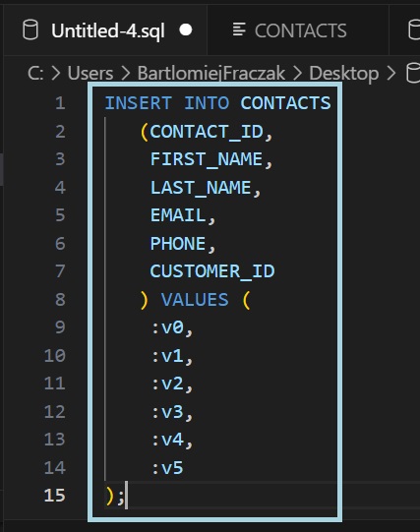This screenshot has height=532, width=420.
Task: Click 'LAST_NAME' column on line 4
Action: (201, 188)
